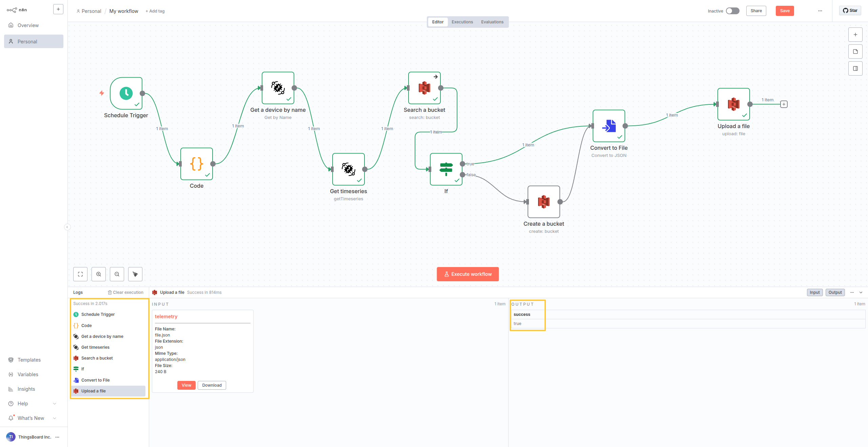868x447 pixels.
Task: Open the add node plus panel
Action: (855, 35)
